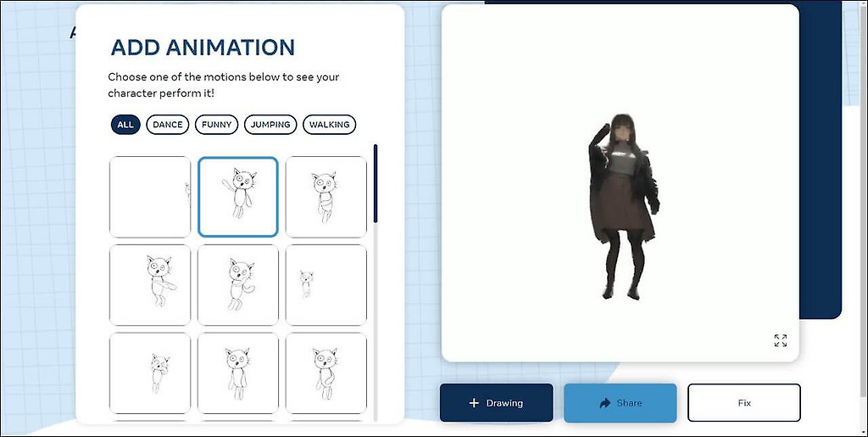868x437 pixels.
Task: Pick the third animation in the top row
Action: (x=326, y=197)
